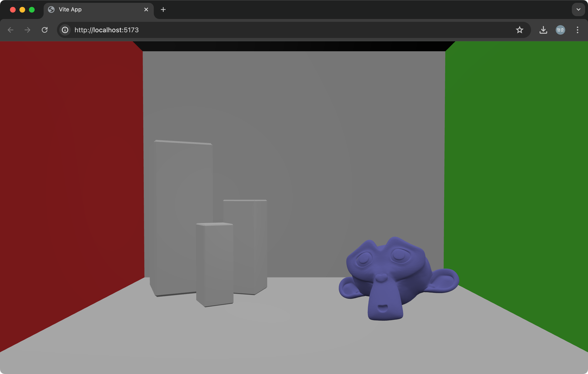Expand the tab search dropdown
This screenshot has width=588, height=374.
(x=578, y=9)
